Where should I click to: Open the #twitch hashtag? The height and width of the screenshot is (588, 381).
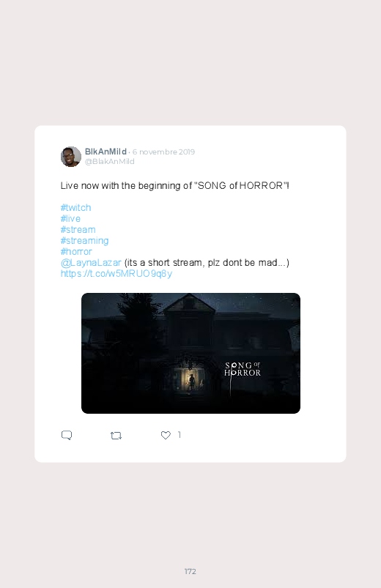[75, 207]
